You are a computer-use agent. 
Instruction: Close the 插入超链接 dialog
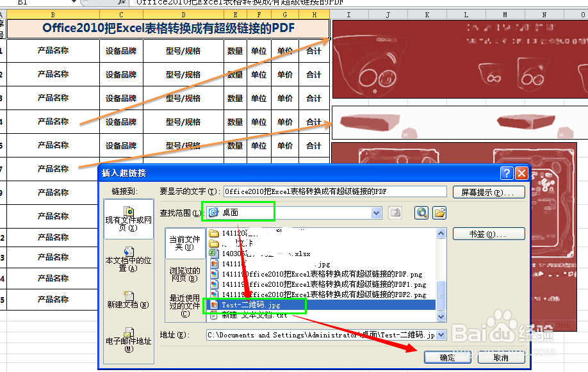click(521, 173)
